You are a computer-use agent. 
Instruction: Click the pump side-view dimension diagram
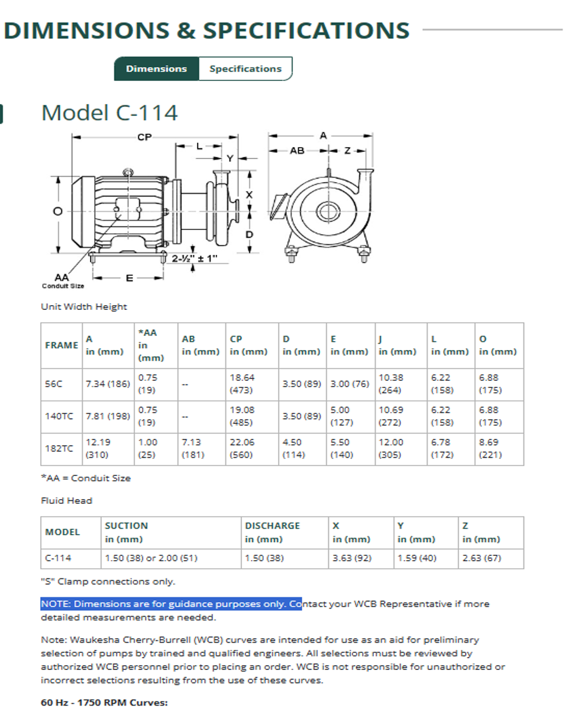coord(157,207)
